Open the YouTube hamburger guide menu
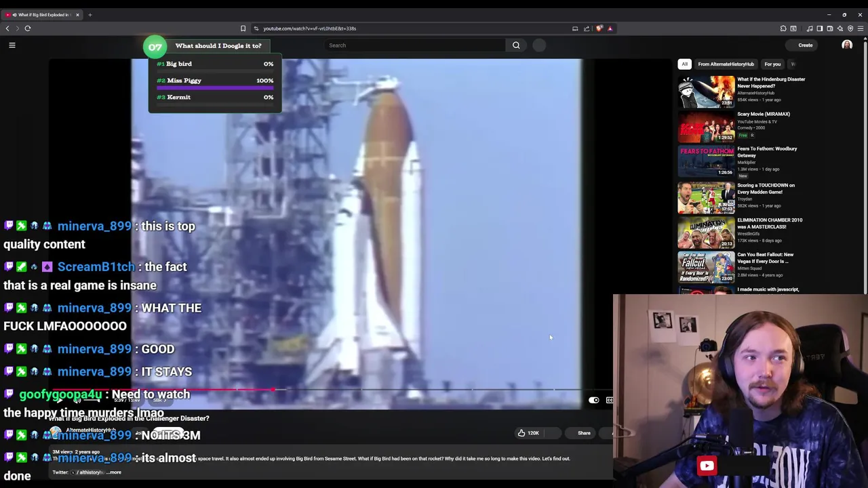 click(x=12, y=45)
